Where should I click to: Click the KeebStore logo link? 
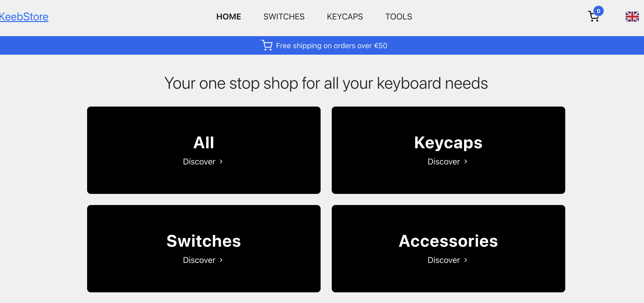pos(24,17)
